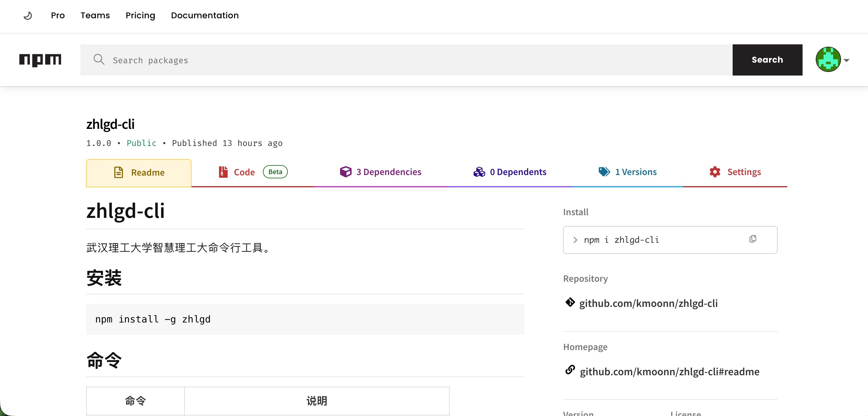Click the black Search button

point(767,60)
